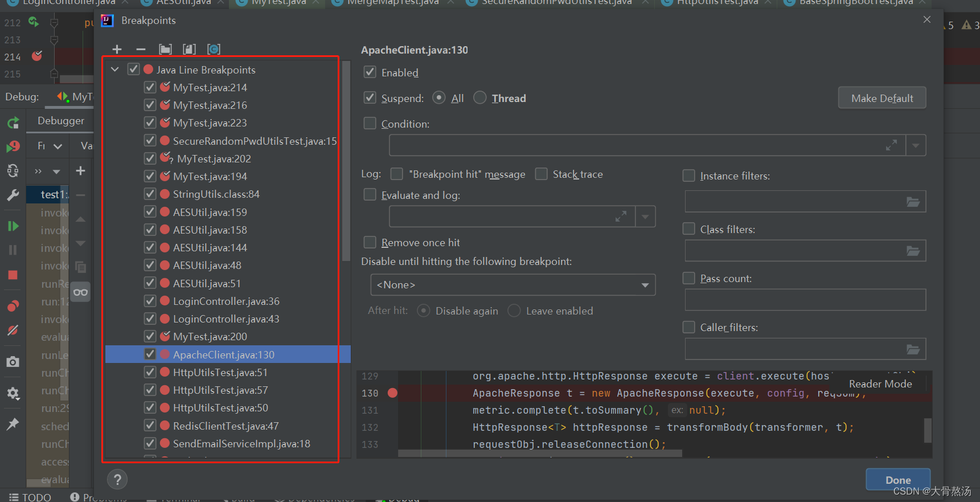Select the MyTest.java:214 breakpoint

[x=210, y=88]
